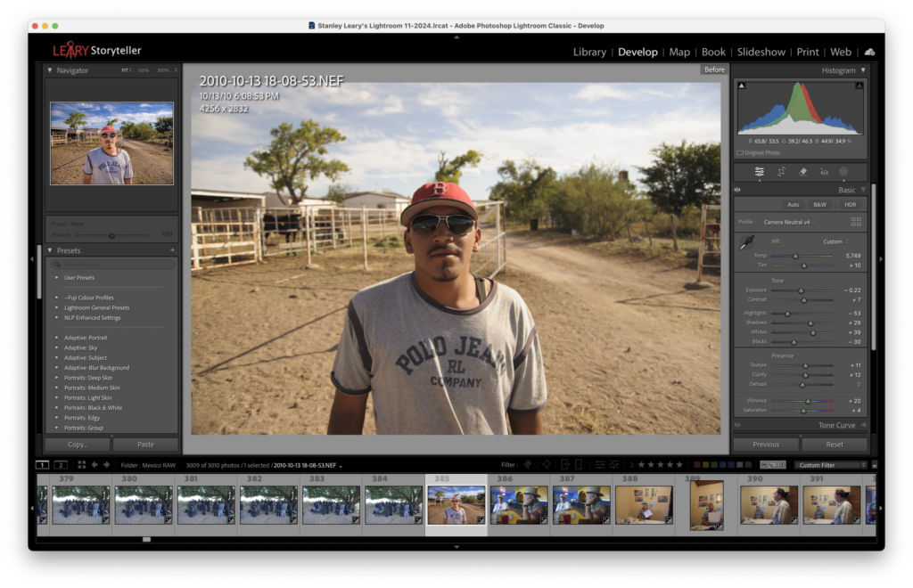Open the Custom Filter dropdown
Image resolution: width=913 pixels, height=588 pixels.
(831, 465)
